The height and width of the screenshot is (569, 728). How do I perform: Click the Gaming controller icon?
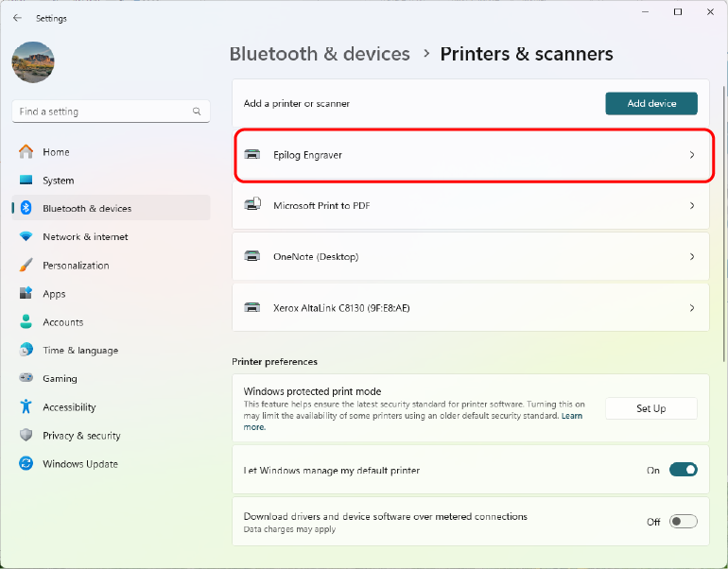click(26, 379)
